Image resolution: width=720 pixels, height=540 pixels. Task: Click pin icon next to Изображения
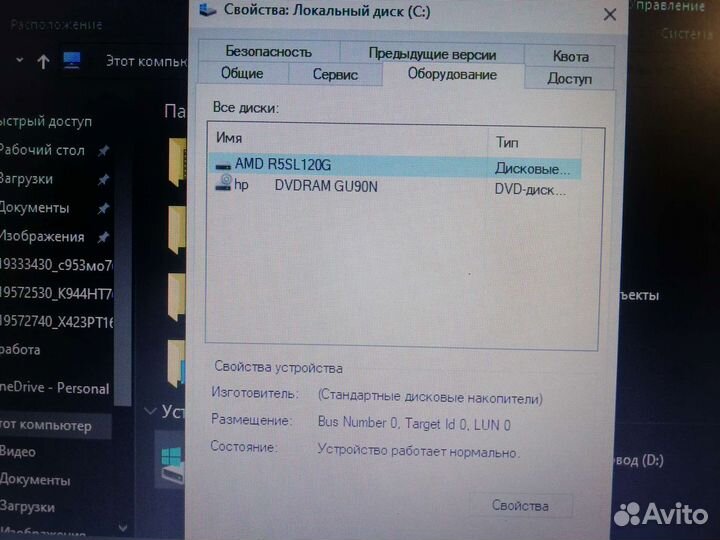pos(103,237)
